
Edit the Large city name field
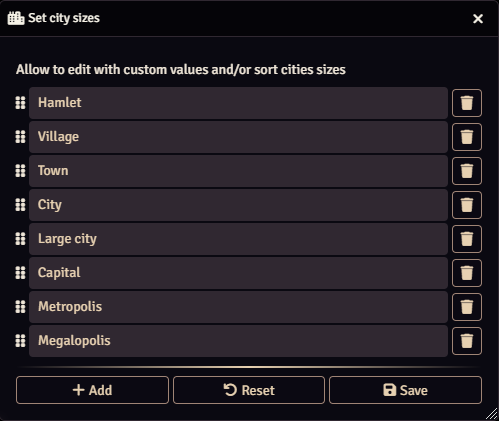[x=238, y=239]
